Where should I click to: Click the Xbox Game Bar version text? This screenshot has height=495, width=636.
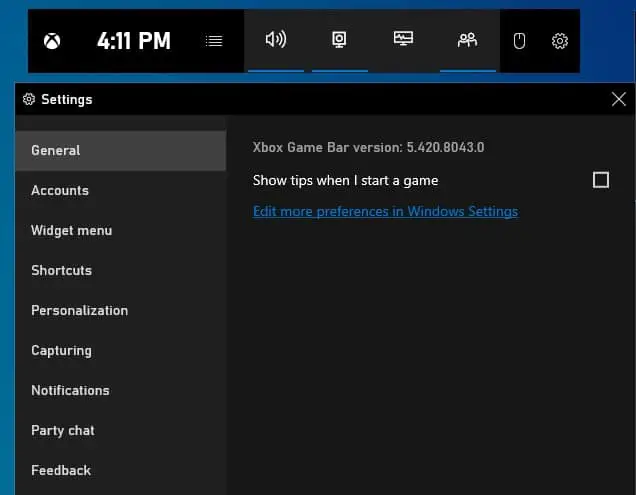[x=368, y=147]
